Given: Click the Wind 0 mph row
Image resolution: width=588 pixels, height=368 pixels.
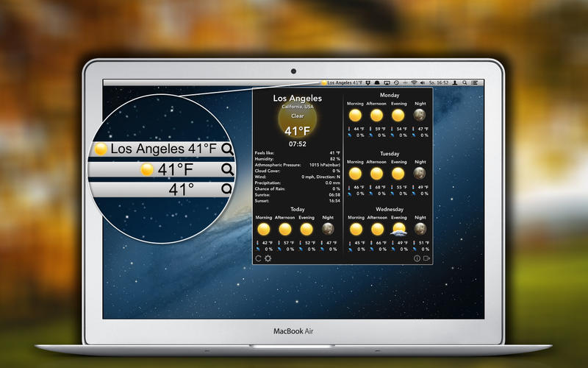Looking at the screenshot, I should [298, 177].
